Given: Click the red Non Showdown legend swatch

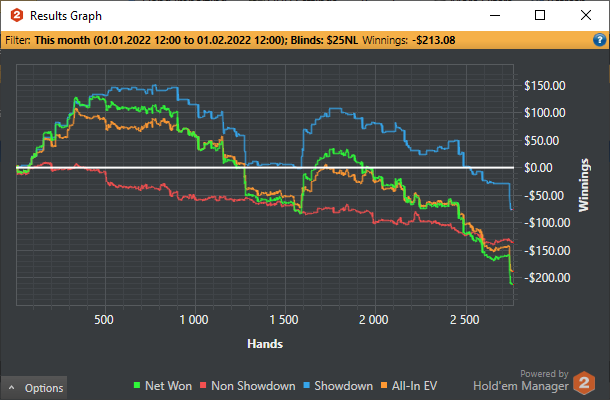Looking at the screenshot, I should click(x=203, y=386).
